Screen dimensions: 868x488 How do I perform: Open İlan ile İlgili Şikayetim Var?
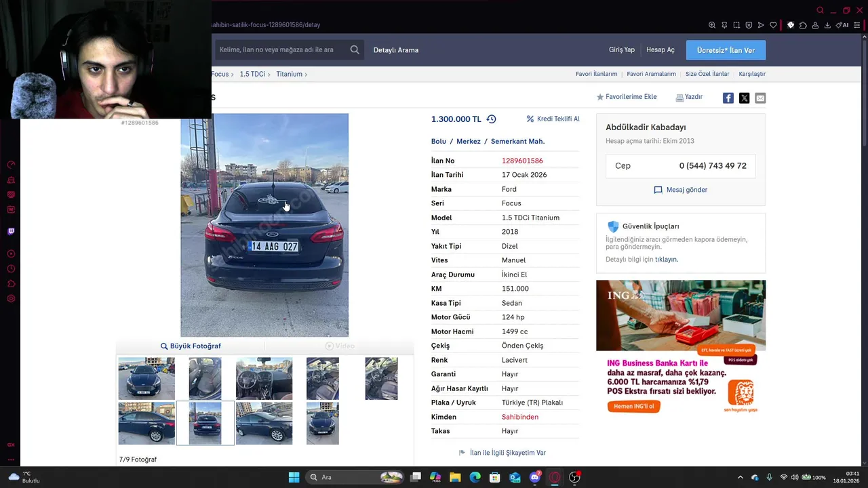click(502, 453)
